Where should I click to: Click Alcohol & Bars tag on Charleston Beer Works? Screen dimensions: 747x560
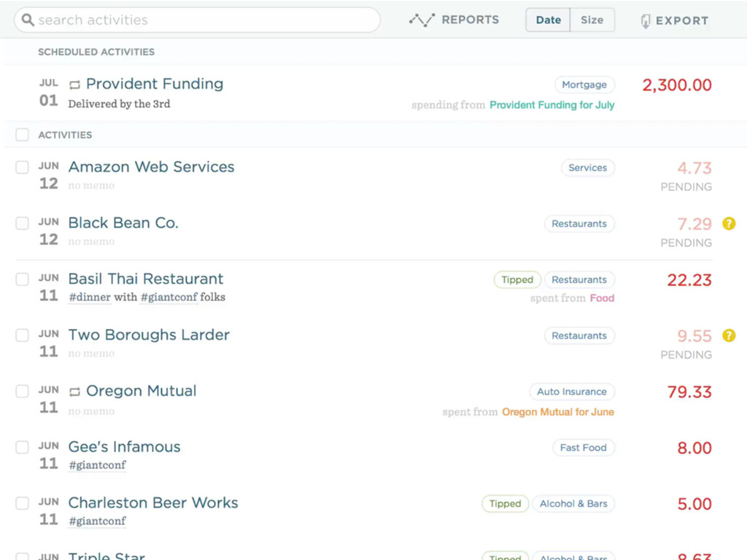(573, 504)
